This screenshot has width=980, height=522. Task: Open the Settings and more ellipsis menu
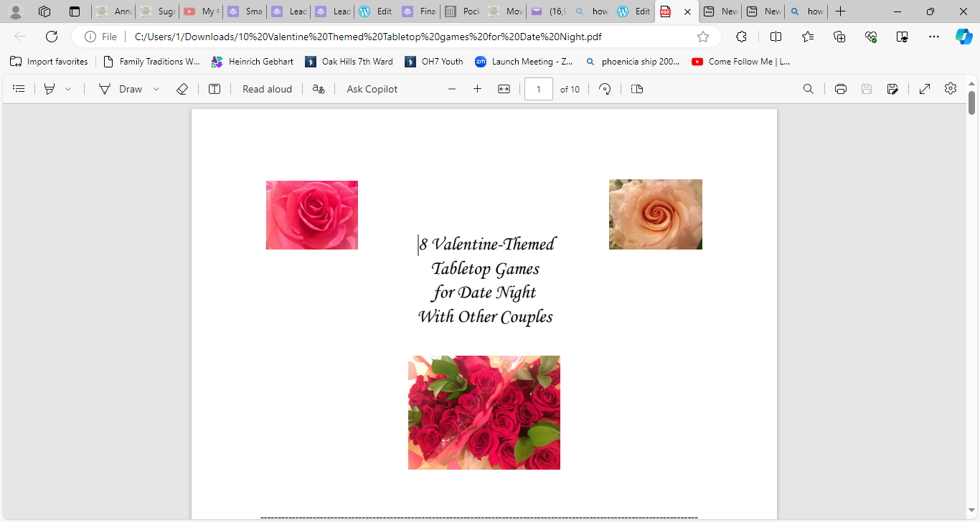coord(933,37)
